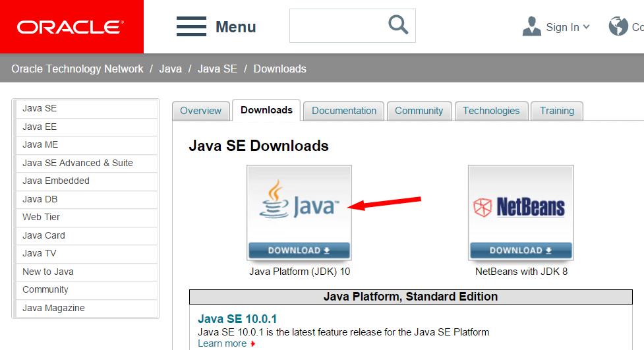Viewport: 644px width, 350px height.
Task: Select the Downloads tab
Action: click(x=266, y=110)
